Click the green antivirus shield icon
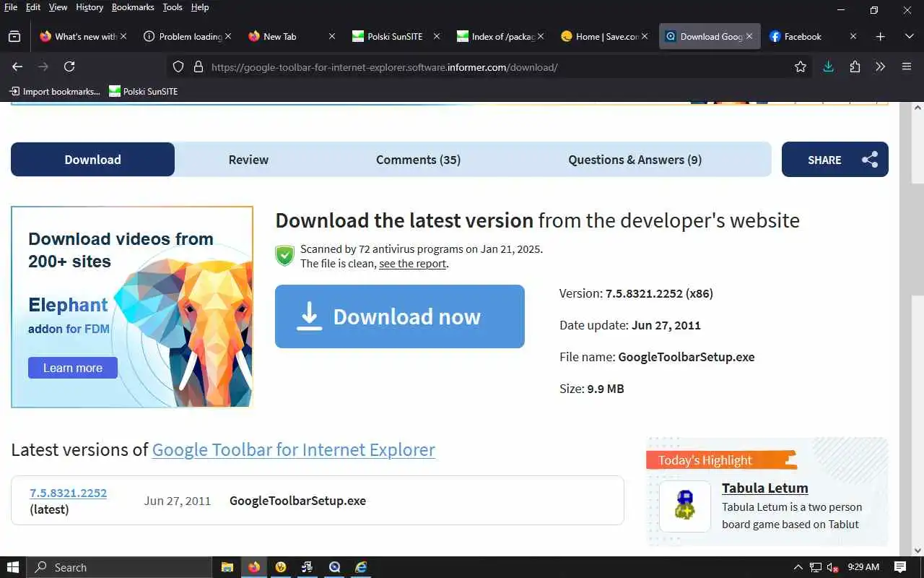 point(285,255)
